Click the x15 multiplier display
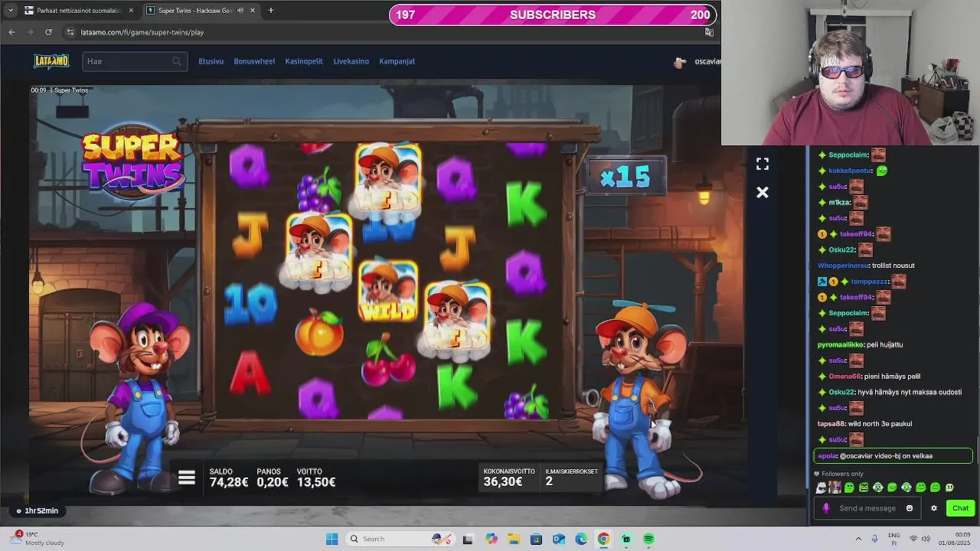This screenshot has width=980, height=551. (x=626, y=178)
